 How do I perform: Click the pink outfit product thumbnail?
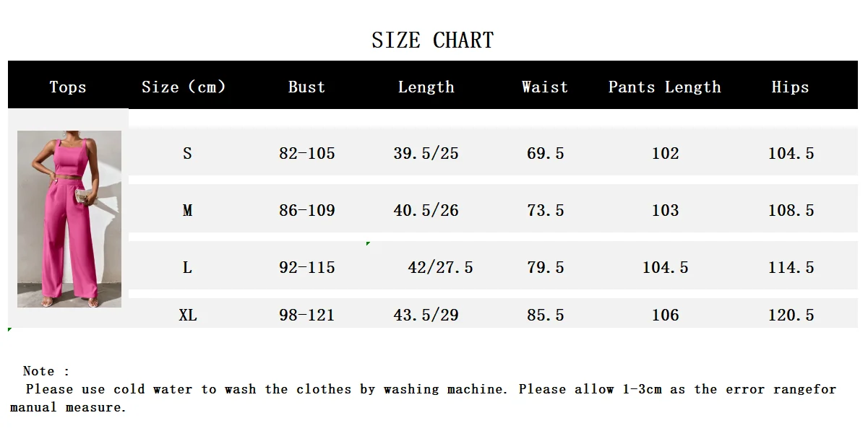click(x=69, y=219)
